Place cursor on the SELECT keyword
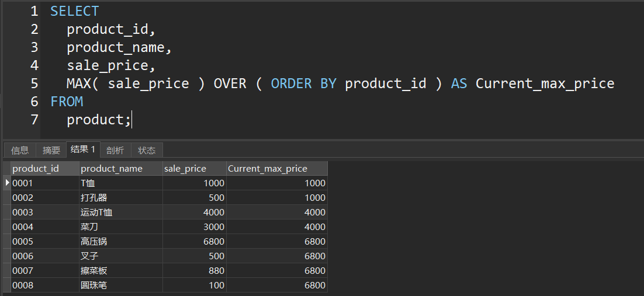644x296 pixels. pos(75,11)
